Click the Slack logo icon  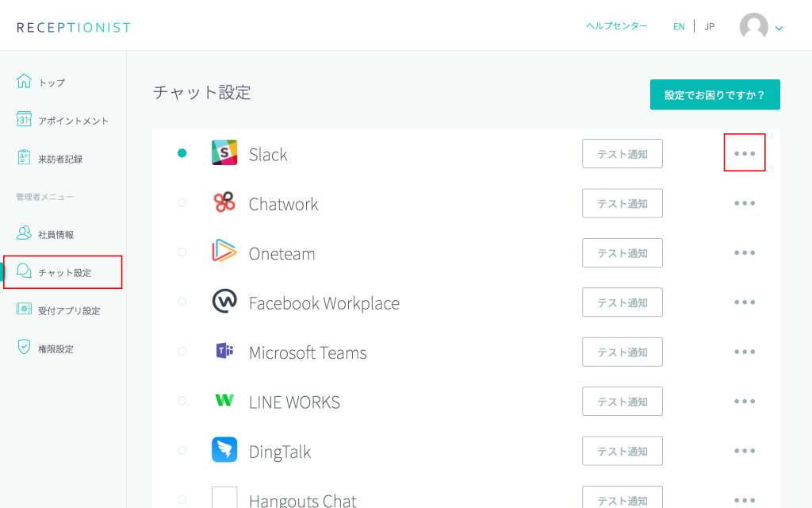point(224,153)
